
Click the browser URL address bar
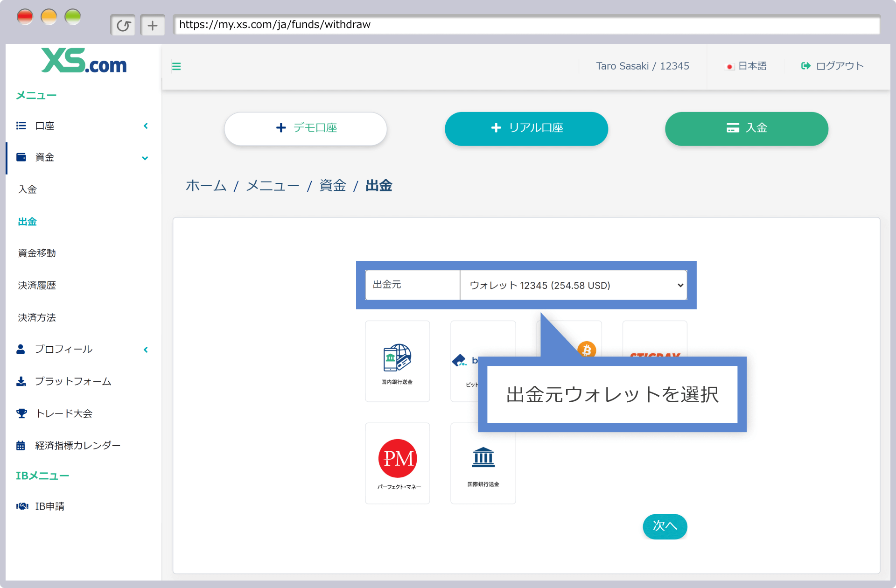pos(527,25)
